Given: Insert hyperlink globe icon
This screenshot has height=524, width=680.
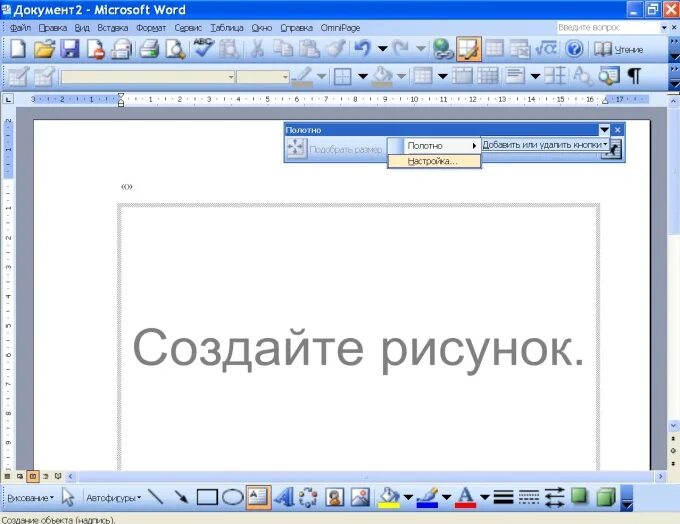Looking at the screenshot, I should [443, 49].
